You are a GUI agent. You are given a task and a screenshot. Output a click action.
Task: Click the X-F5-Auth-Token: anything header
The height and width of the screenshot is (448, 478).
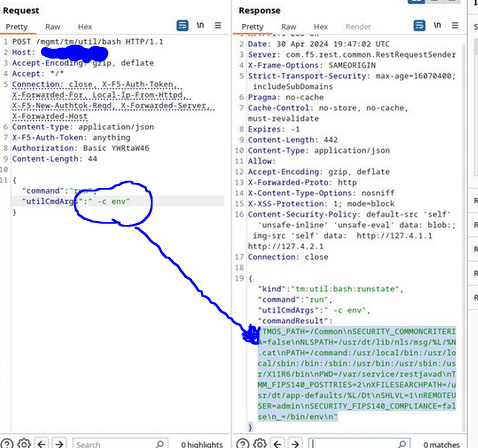click(x=71, y=138)
